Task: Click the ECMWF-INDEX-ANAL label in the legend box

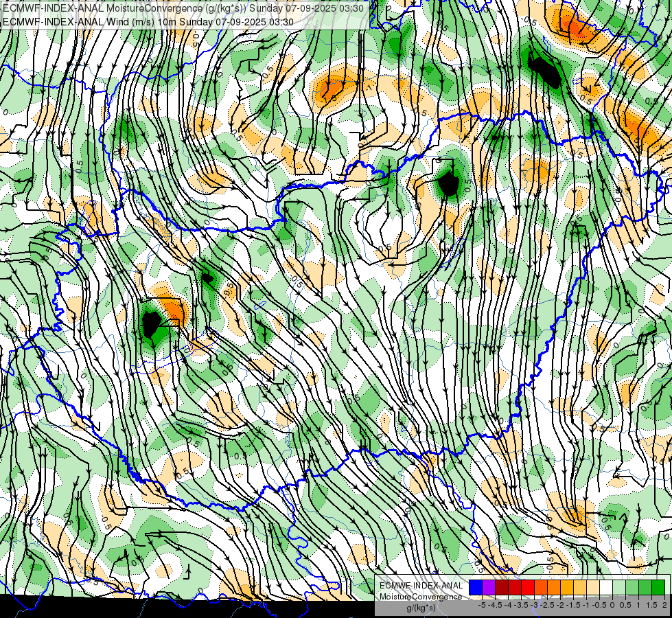Action: pyautogui.click(x=421, y=586)
